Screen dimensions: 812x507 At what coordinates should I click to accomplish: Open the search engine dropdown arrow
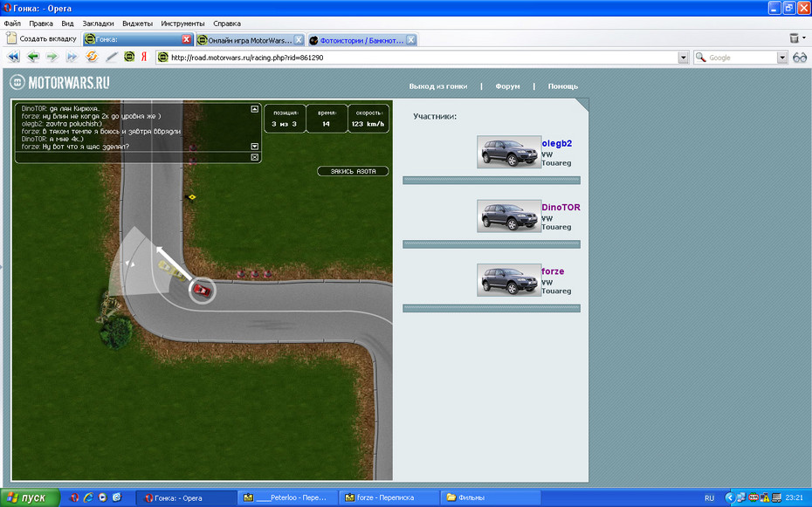[782, 58]
